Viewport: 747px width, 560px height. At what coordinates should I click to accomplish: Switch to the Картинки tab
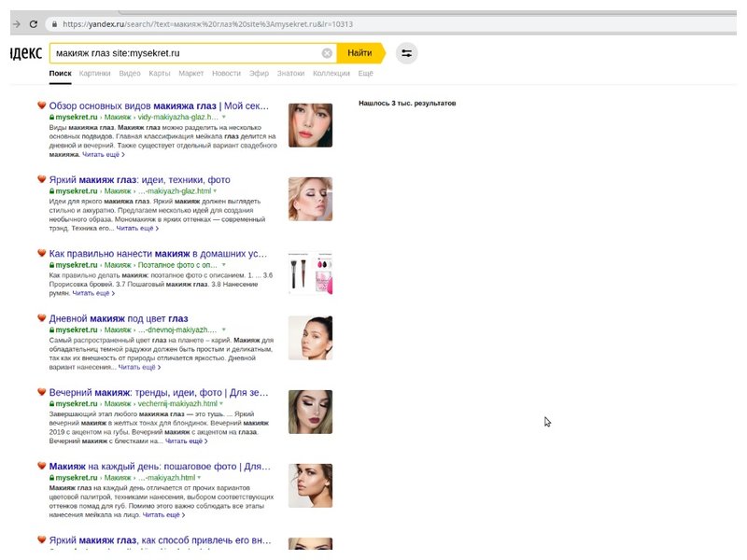pos(92,73)
